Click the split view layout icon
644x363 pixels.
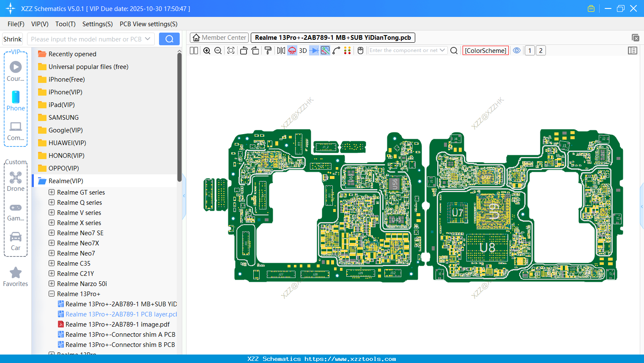point(194,50)
